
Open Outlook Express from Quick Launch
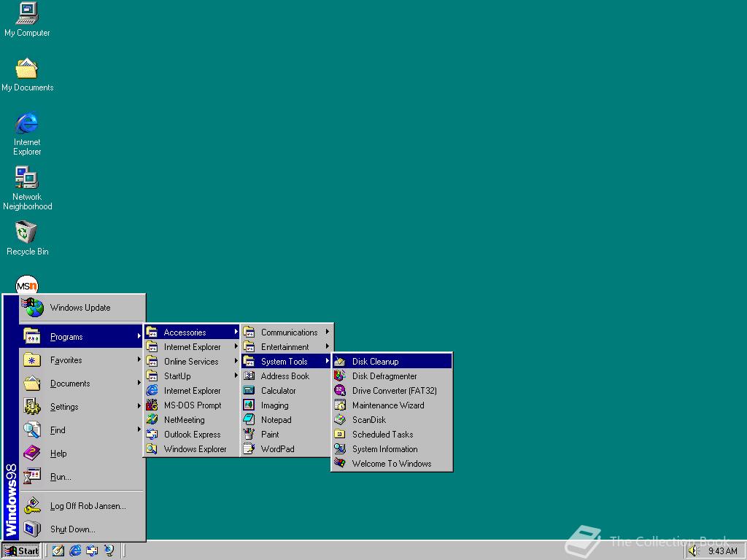92,551
